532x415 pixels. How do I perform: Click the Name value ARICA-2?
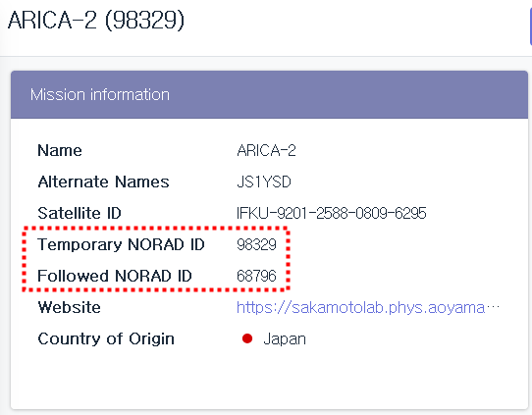pos(266,150)
